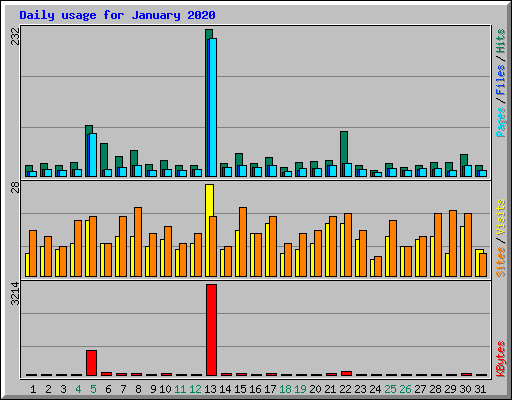Screen dimensions: 512x400
Task: Click day label '10' on the axis
Action: tap(165, 389)
